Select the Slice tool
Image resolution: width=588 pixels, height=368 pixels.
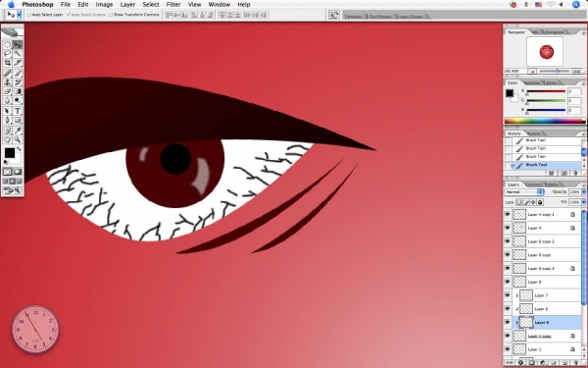[x=18, y=63]
